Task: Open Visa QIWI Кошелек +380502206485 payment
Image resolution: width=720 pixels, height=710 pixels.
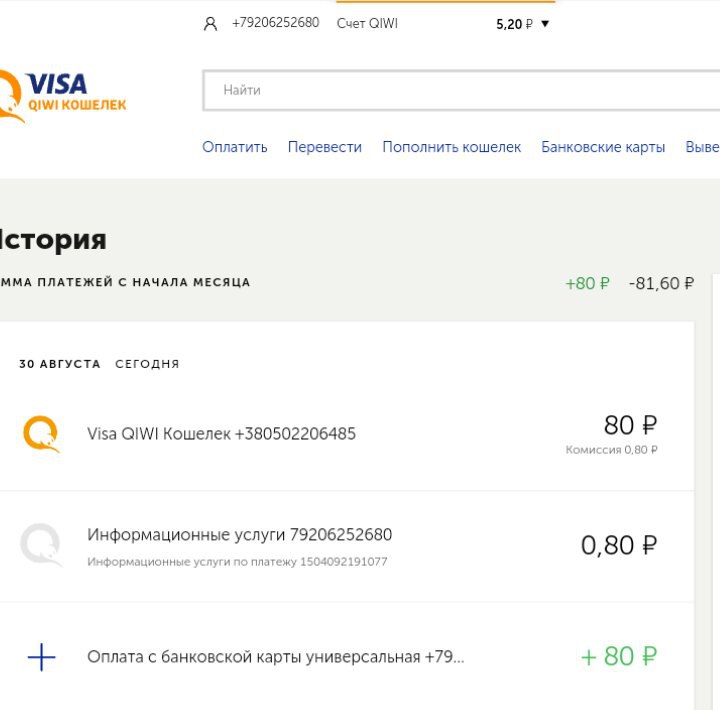Action: pyautogui.click(x=221, y=434)
